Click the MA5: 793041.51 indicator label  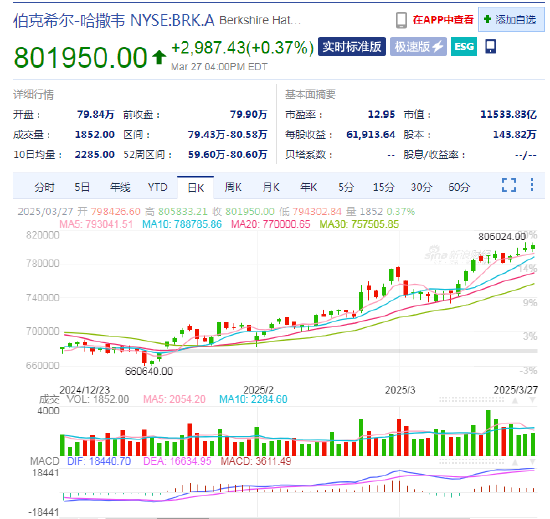click(96, 224)
